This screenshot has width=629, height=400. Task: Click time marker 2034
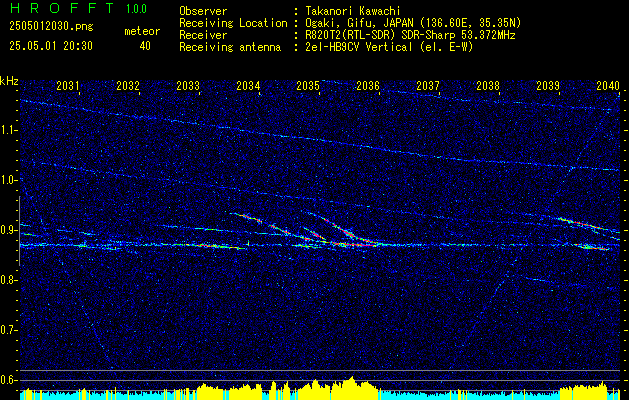[248, 85]
